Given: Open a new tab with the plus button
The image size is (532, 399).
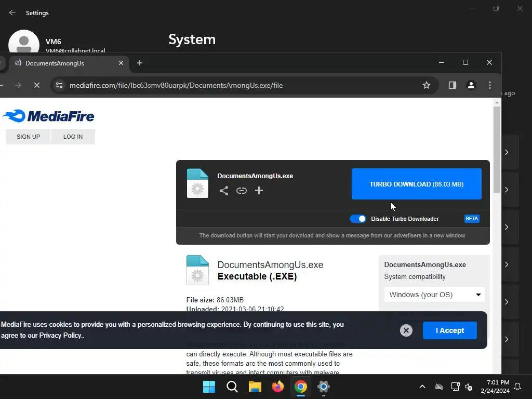Looking at the screenshot, I should click(x=139, y=63).
